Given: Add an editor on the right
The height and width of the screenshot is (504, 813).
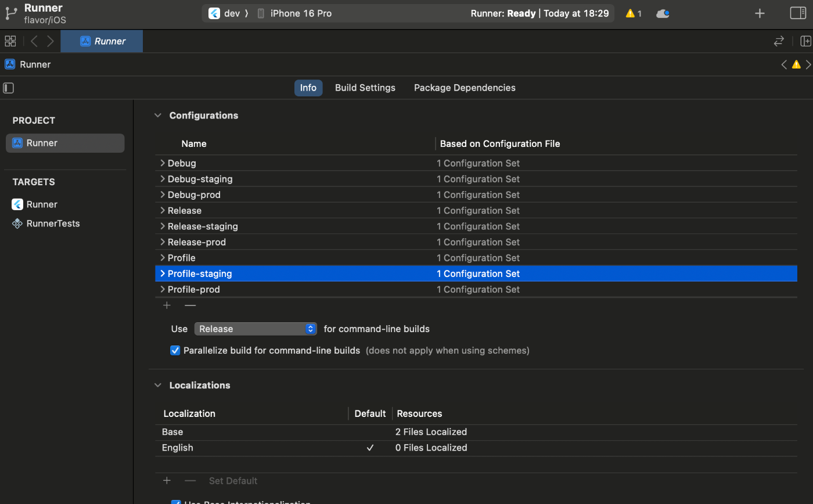Looking at the screenshot, I should click(806, 41).
